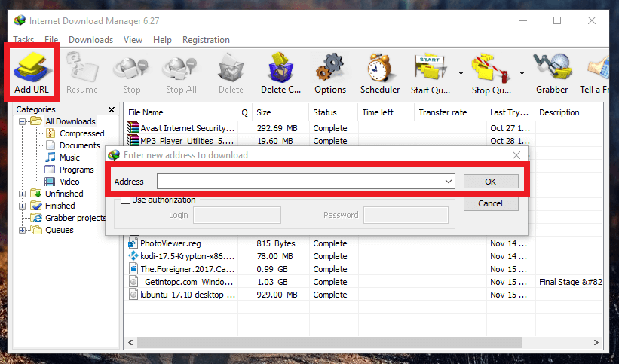Open the Address dropdown arrow
Viewport: 619px width, 364px height.
point(449,182)
